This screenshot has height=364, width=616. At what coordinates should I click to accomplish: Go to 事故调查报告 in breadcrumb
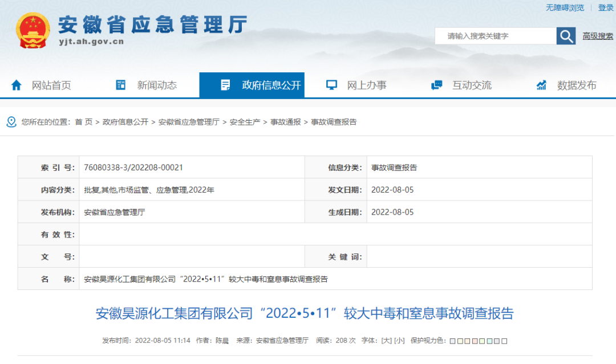(x=334, y=122)
